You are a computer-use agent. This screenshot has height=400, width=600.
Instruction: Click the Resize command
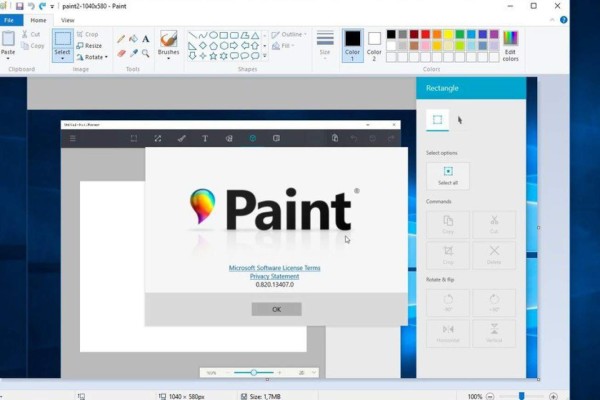pos(89,46)
